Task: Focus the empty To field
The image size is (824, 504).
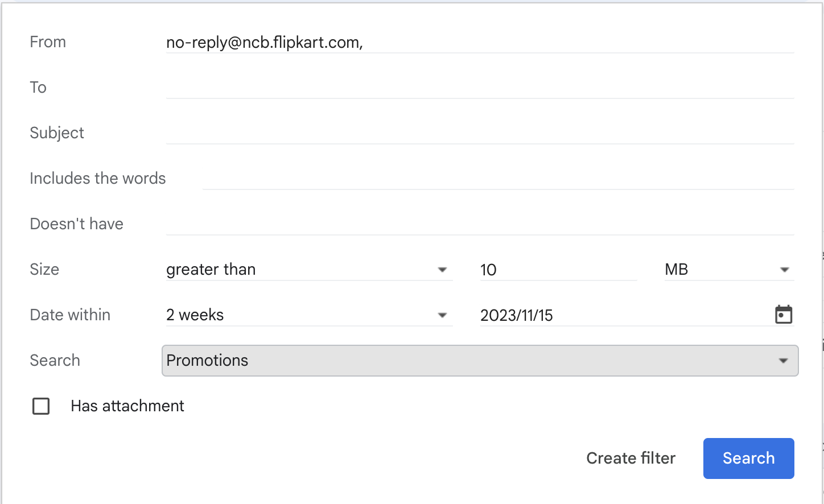Action: pyautogui.click(x=479, y=88)
